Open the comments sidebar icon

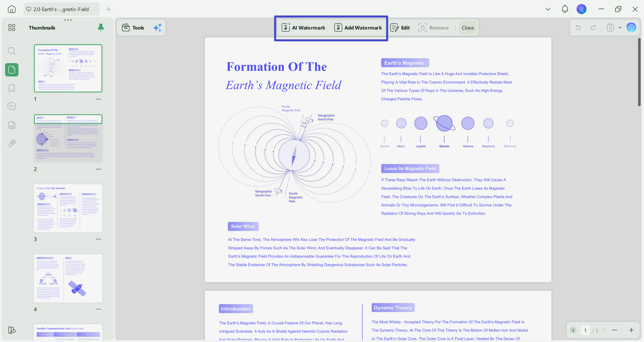pos(12,106)
